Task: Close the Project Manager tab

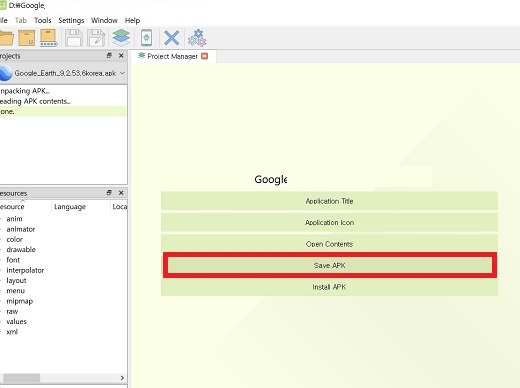Action: pos(205,56)
